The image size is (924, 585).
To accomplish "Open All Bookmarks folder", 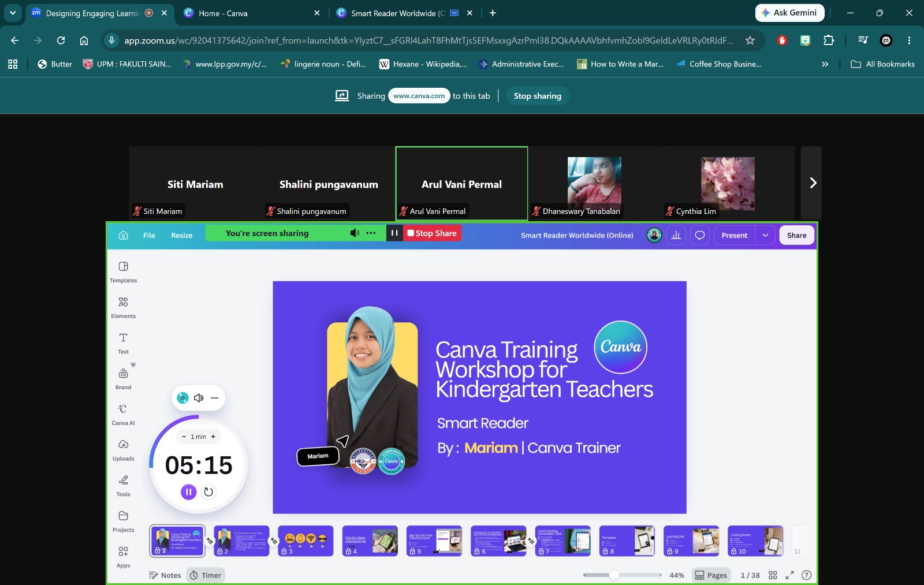I will pos(882,64).
